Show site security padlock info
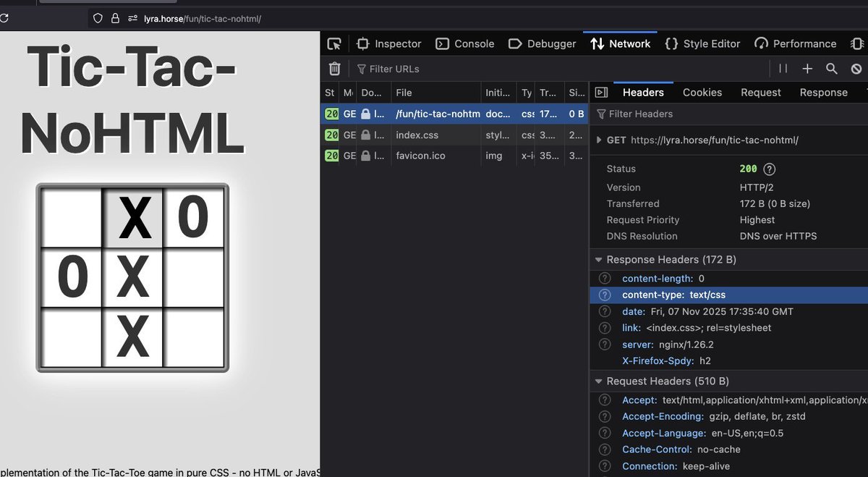Image resolution: width=868 pixels, height=477 pixels. click(115, 19)
